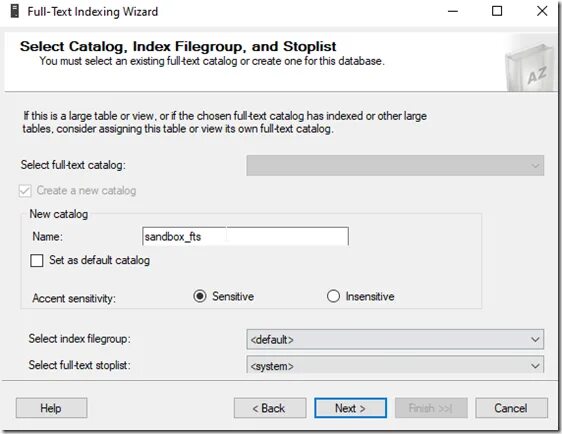The image size is (562, 434).
Task: Click the AZ book icon in header
Action: 529,67
